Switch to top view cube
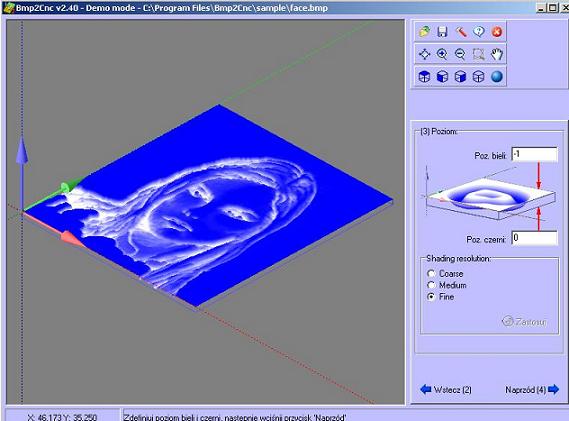 coord(424,77)
